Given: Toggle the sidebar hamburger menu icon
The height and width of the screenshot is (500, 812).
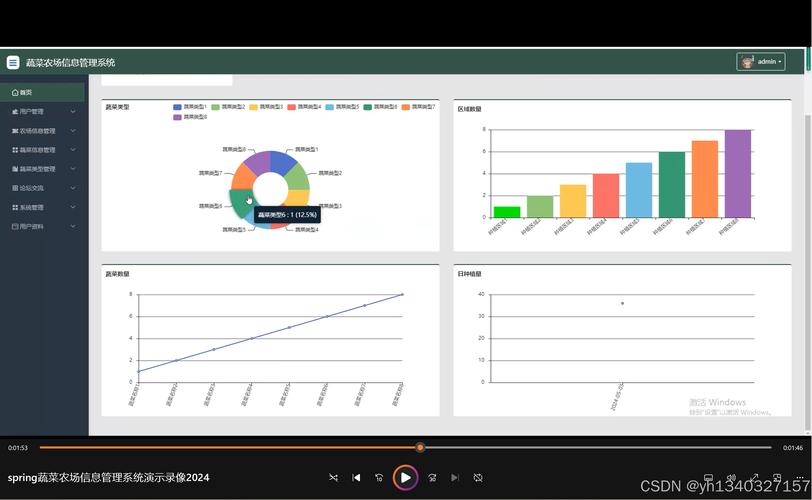Looking at the screenshot, I should 13,63.
